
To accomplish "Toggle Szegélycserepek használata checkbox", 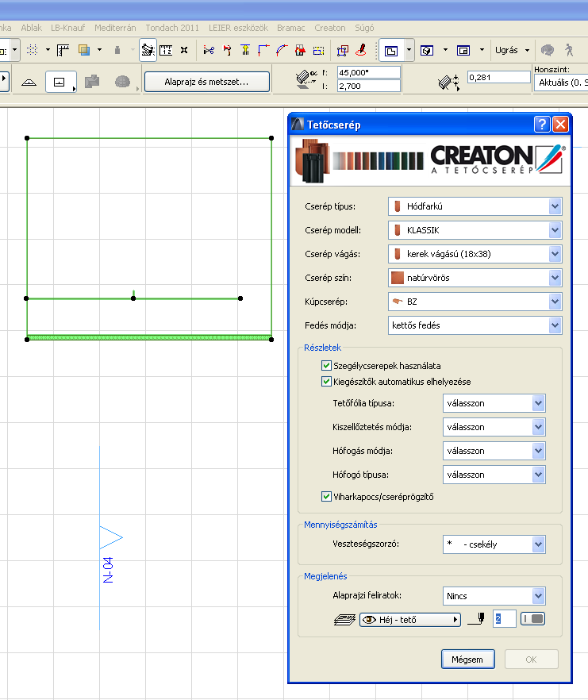I will click(x=326, y=366).
